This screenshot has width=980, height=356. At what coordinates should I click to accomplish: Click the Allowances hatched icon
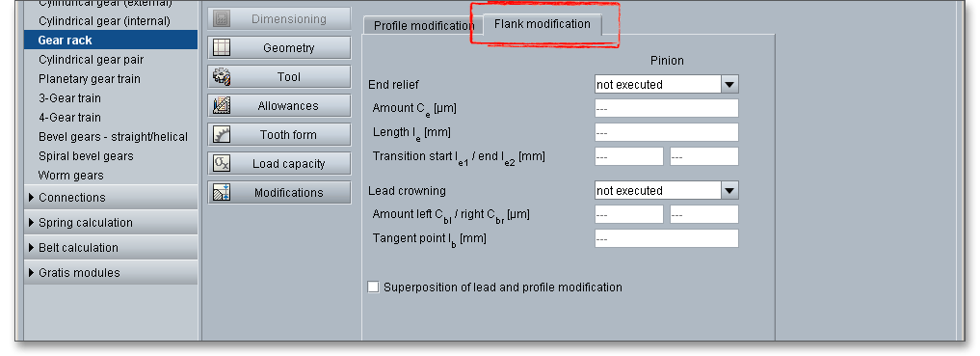(x=222, y=106)
